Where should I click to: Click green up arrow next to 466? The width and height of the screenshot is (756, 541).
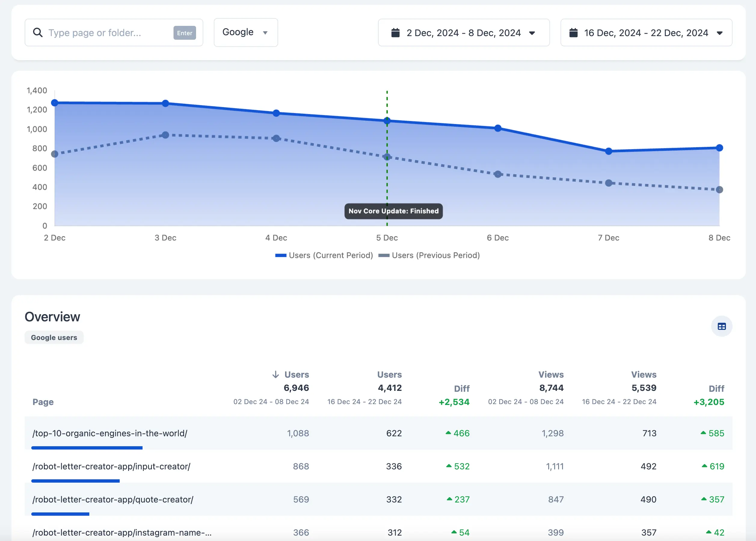(x=448, y=433)
